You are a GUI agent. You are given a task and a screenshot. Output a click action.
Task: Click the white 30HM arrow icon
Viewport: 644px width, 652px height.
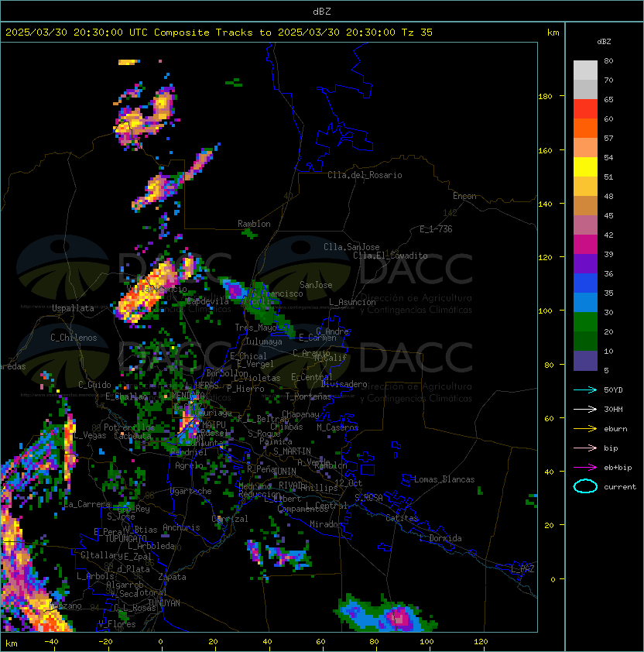(x=585, y=409)
